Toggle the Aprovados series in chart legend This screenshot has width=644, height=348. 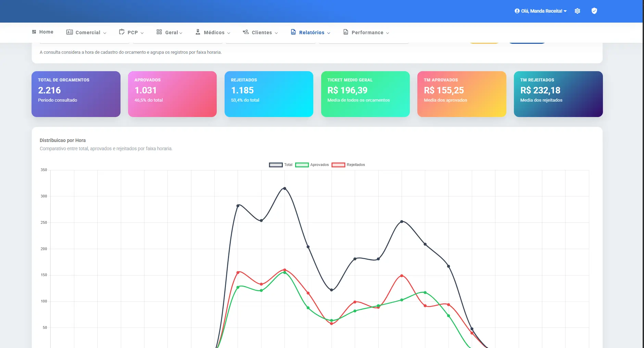point(312,165)
